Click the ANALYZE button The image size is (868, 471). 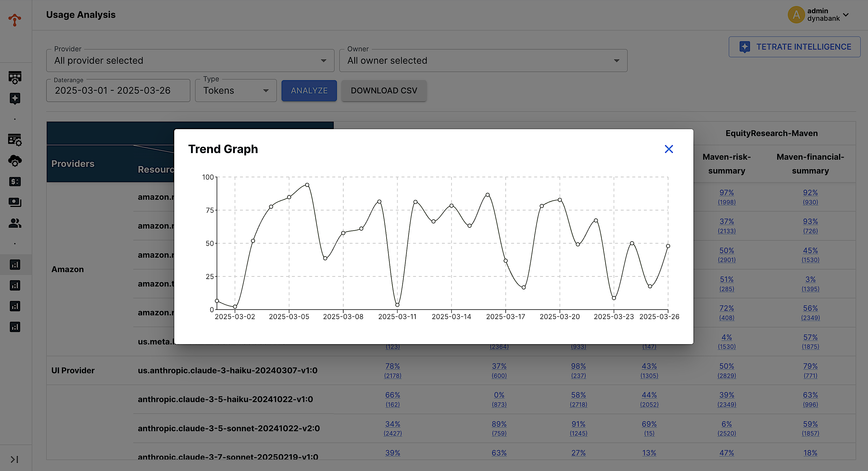309,91
